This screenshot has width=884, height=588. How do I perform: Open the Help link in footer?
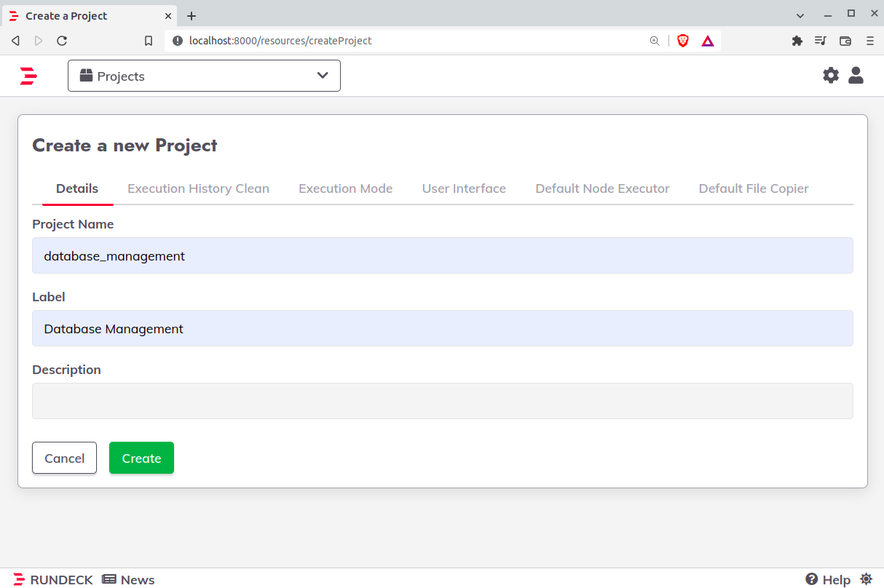pyautogui.click(x=828, y=579)
